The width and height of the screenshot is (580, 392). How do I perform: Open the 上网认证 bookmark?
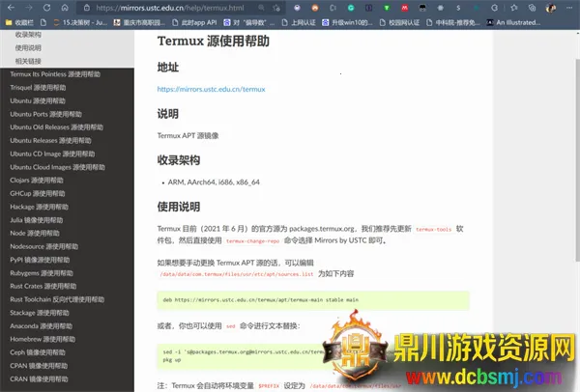point(299,22)
